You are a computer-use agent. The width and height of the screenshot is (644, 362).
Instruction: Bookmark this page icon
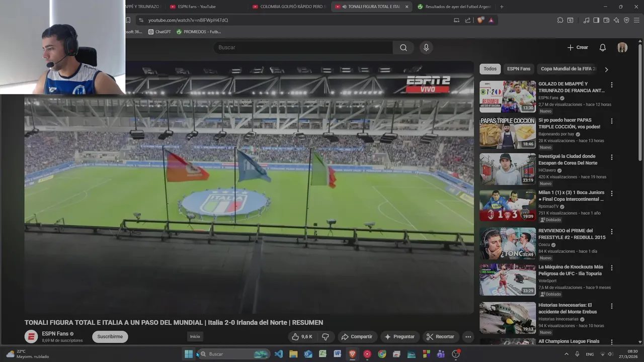[128, 20]
